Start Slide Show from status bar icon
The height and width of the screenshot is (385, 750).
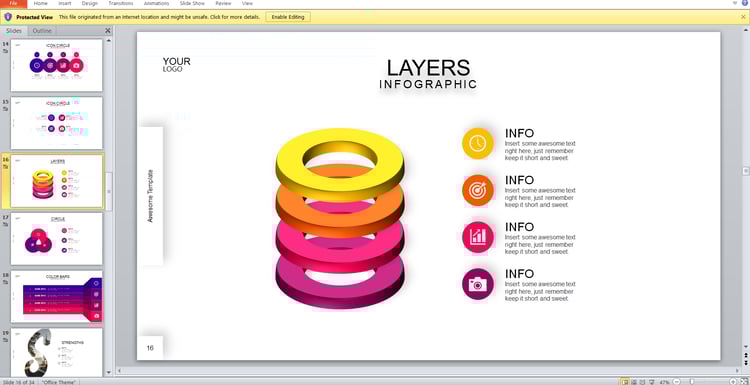[x=652, y=382]
